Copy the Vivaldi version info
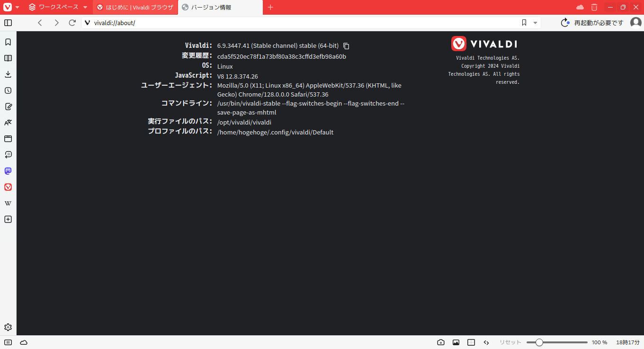644x349 pixels. click(346, 46)
